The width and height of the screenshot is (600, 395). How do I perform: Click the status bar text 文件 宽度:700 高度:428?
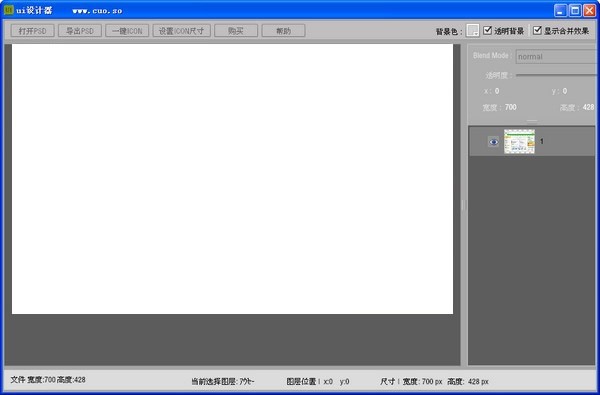coord(48,380)
